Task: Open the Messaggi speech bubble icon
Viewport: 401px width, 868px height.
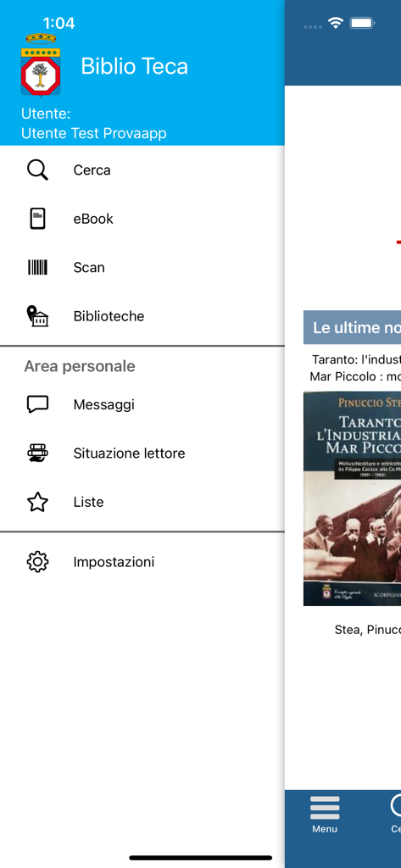Action: point(37,404)
